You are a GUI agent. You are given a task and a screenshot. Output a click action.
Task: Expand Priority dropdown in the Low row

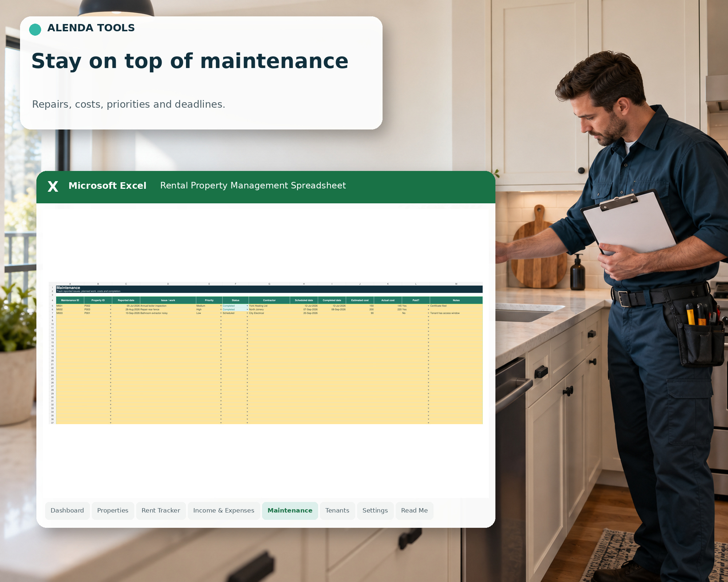[x=221, y=313]
